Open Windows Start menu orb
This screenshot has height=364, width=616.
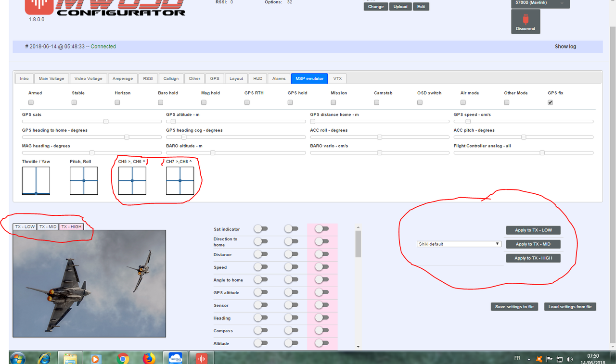[x=17, y=358]
